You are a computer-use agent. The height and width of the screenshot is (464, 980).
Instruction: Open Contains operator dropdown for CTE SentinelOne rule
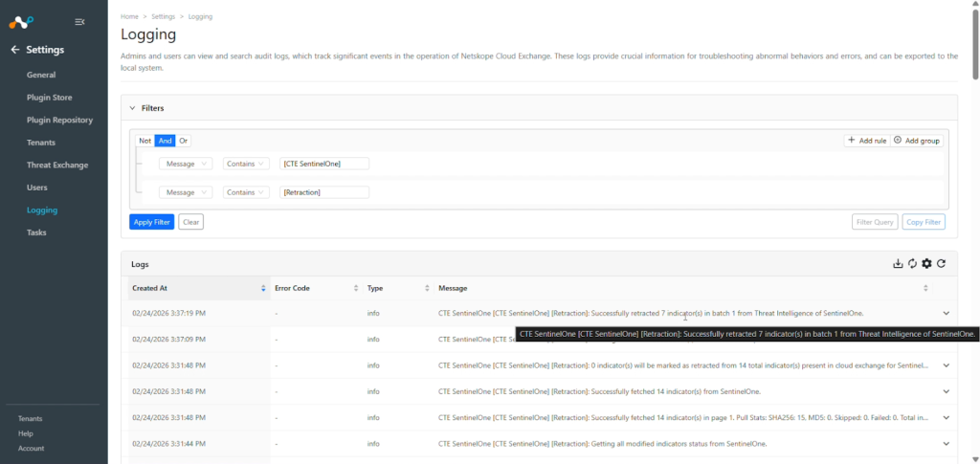coord(246,164)
